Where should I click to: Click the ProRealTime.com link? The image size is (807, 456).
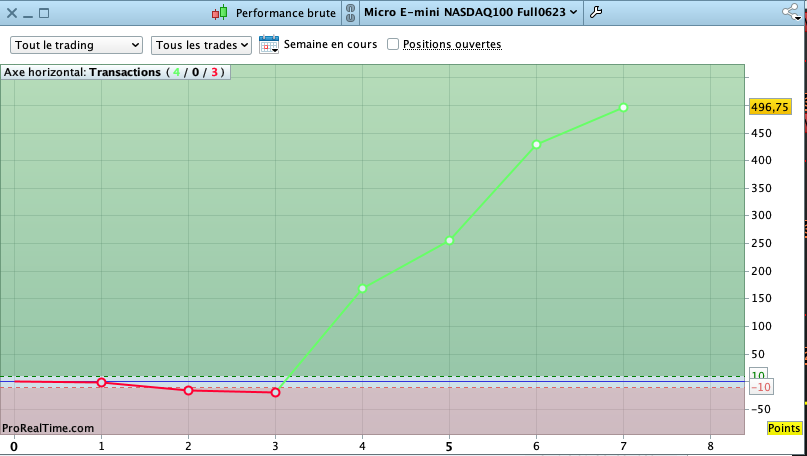click(48, 428)
